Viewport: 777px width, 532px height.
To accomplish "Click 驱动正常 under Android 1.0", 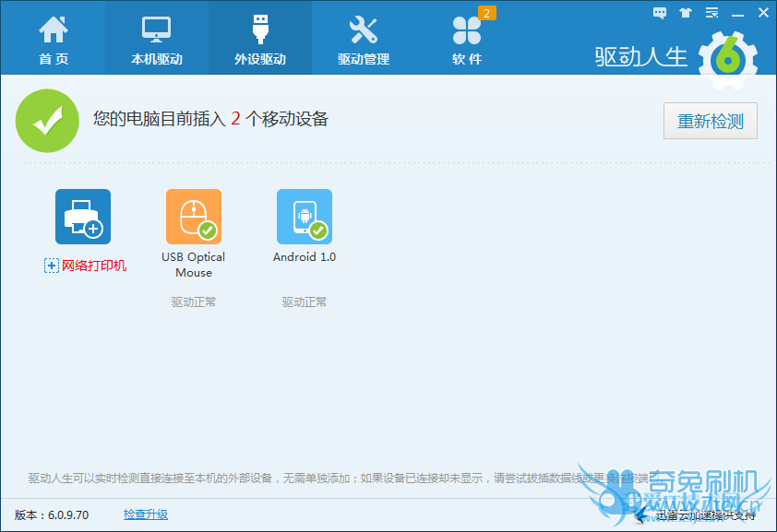I will click(x=305, y=301).
